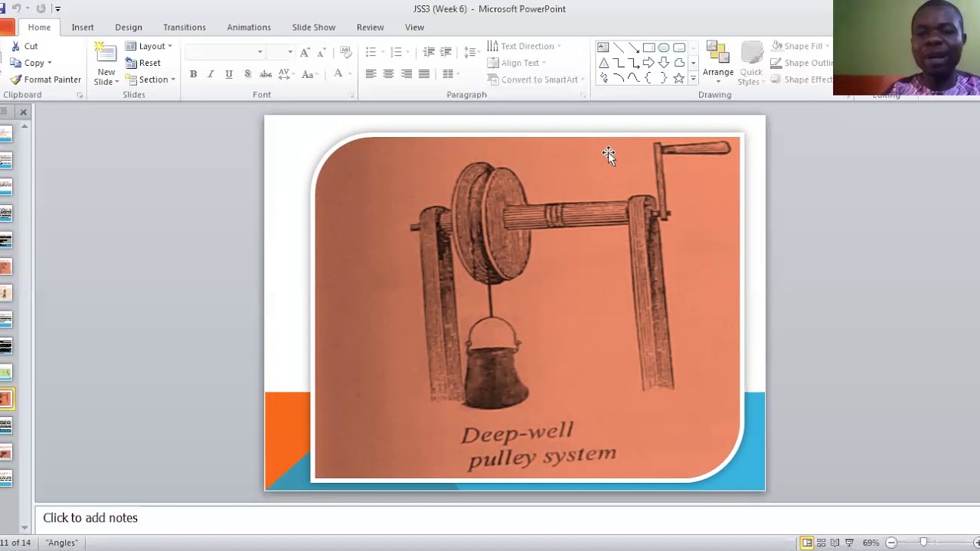Toggle Strikethrough formatting
The height and width of the screenshot is (551, 980).
266,74
